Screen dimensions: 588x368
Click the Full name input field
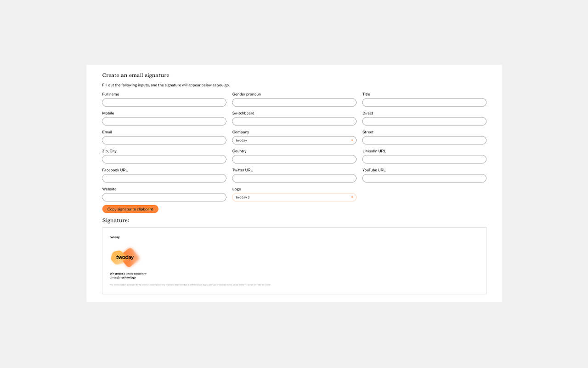(x=164, y=102)
